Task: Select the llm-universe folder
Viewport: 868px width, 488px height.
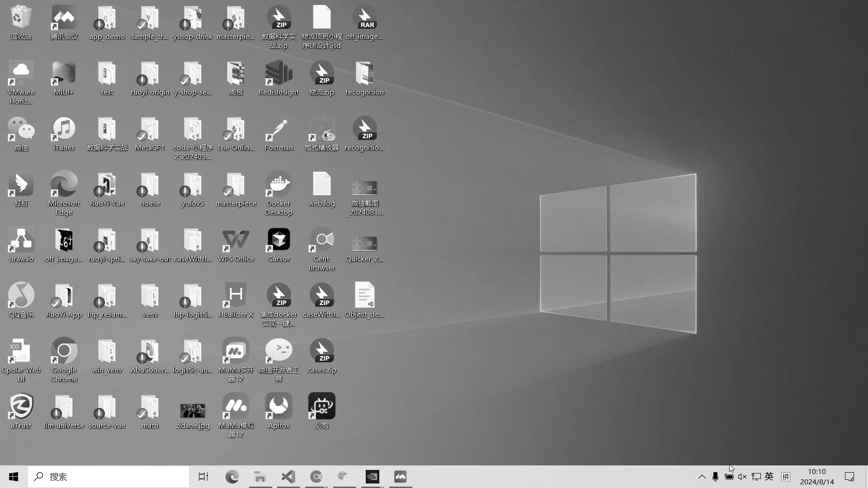Action: tap(64, 412)
